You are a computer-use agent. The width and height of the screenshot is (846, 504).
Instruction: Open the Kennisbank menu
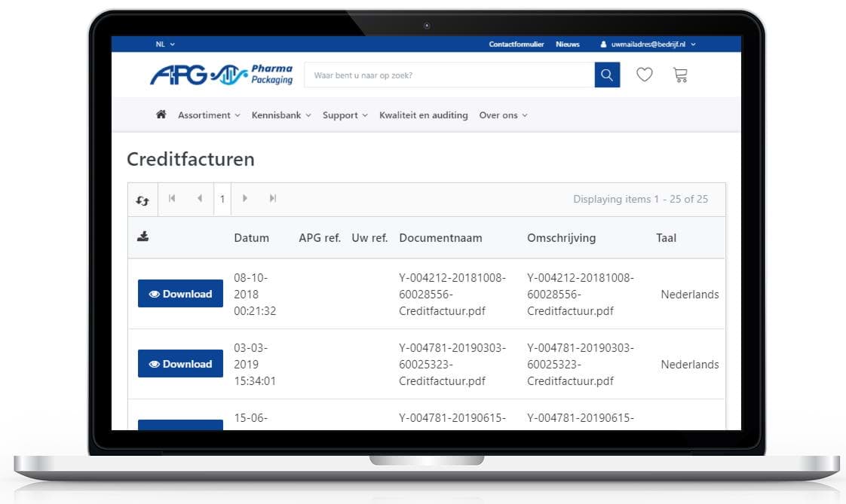pyautogui.click(x=281, y=115)
